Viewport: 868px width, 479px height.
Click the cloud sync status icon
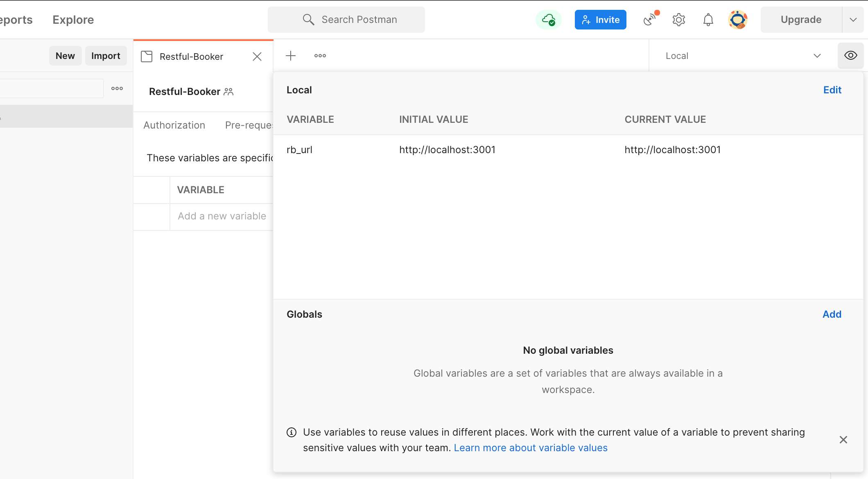548,20
